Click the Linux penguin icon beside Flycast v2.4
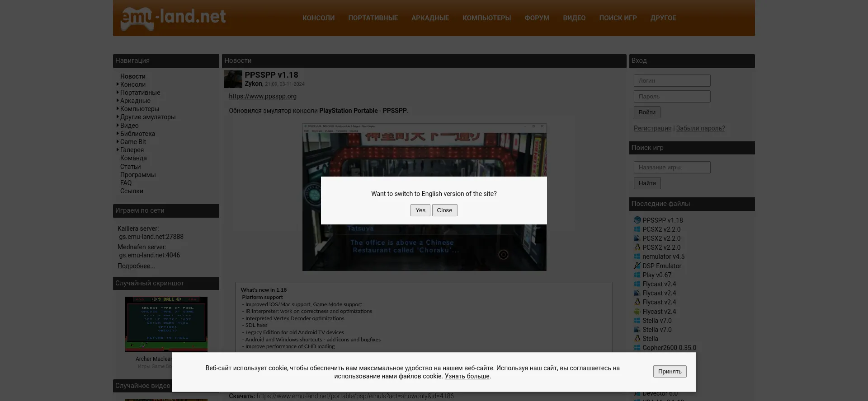 [637, 302]
